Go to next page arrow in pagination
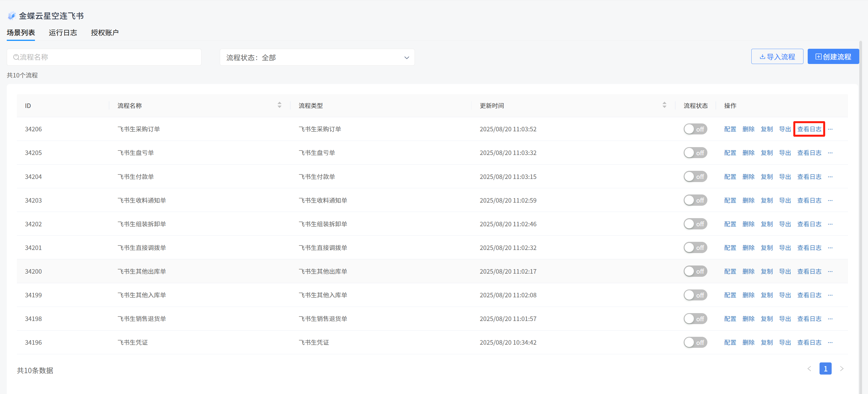868x394 pixels. tap(842, 369)
